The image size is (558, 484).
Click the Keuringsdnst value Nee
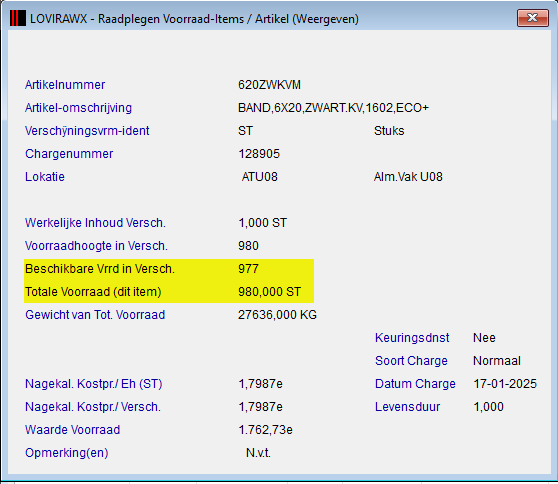484,338
